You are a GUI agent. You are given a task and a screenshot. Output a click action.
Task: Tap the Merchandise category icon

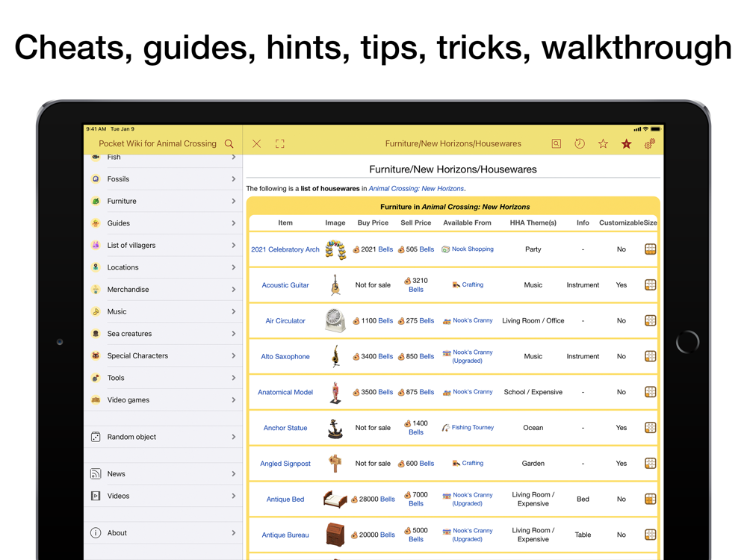(96, 290)
